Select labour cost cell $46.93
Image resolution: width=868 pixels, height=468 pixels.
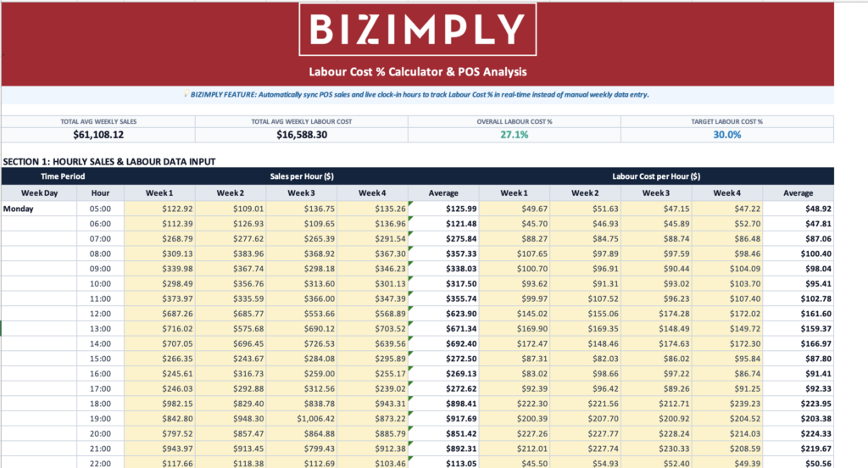coord(585,224)
